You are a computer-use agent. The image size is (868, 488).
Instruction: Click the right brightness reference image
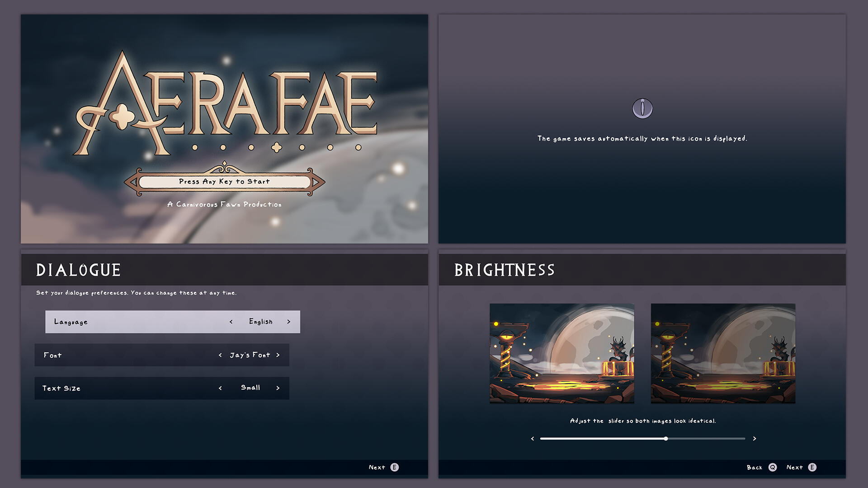coord(723,353)
